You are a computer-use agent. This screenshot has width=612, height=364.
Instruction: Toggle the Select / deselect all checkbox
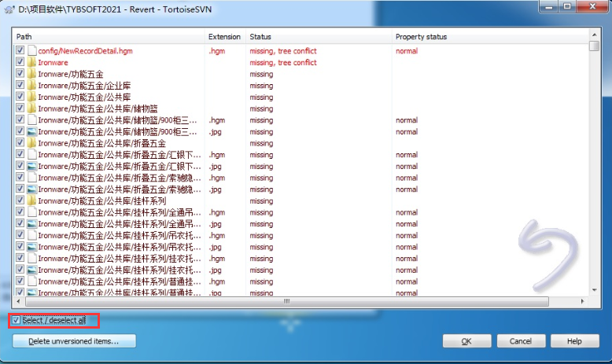(16, 320)
